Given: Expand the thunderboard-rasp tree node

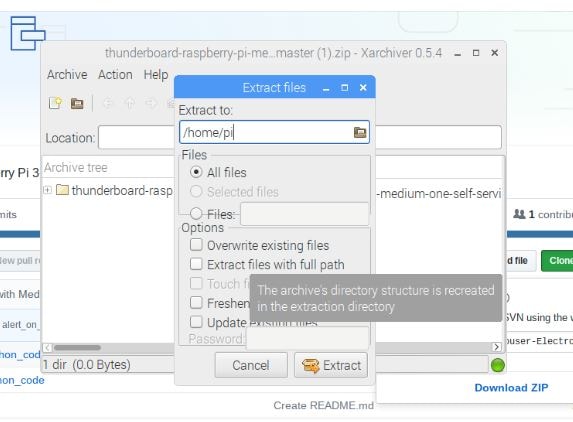Looking at the screenshot, I should point(47,190).
